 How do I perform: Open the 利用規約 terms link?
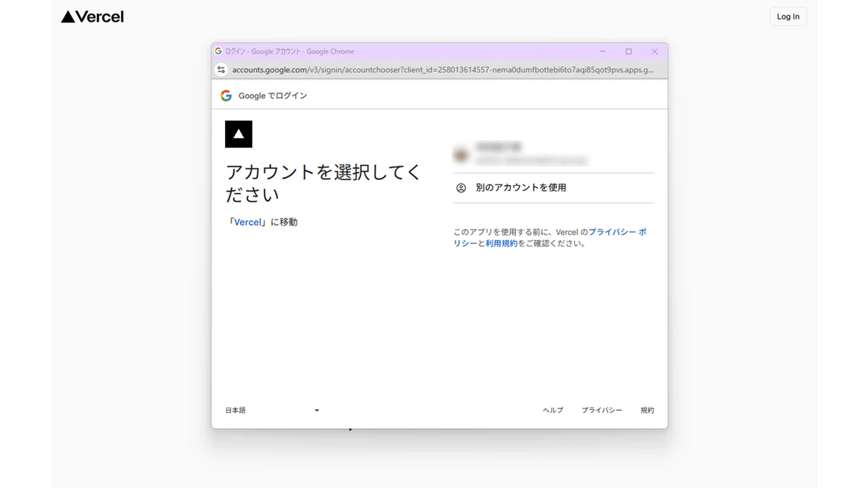click(501, 244)
